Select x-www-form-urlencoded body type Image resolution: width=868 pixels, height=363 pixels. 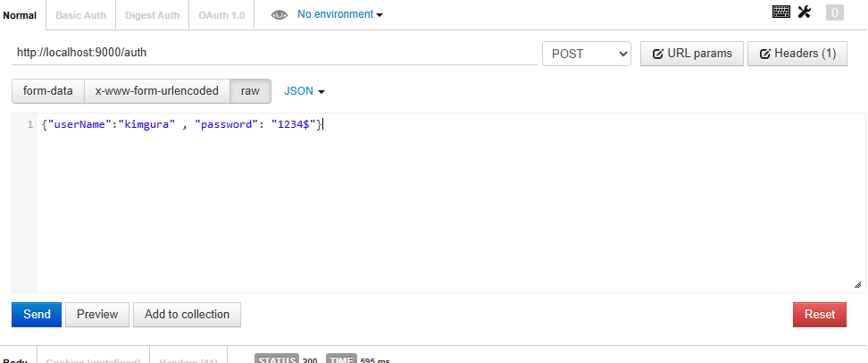[156, 91]
